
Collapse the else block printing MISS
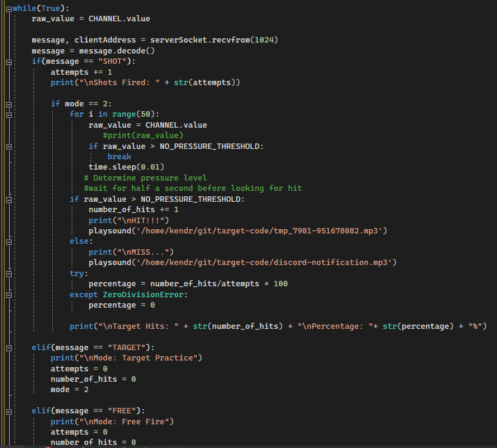point(9,242)
